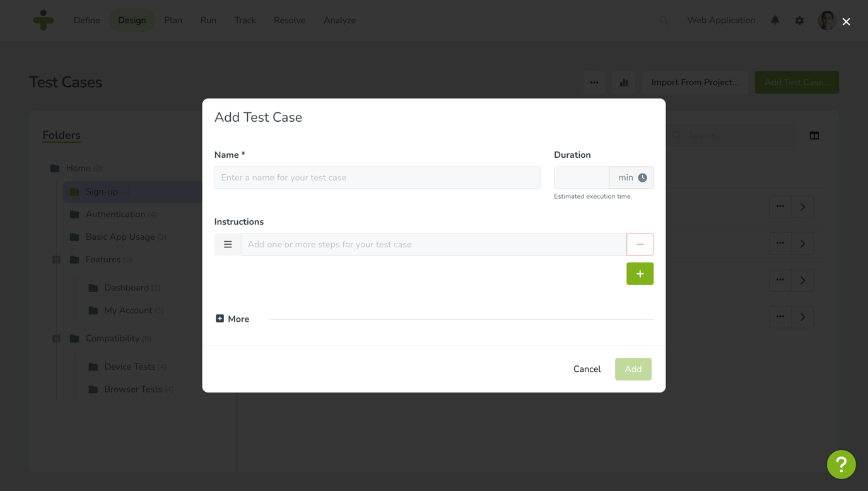The image size is (868, 491).
Task: Toggle the columns layout icon beside search
Action: (x=814, y=135)
